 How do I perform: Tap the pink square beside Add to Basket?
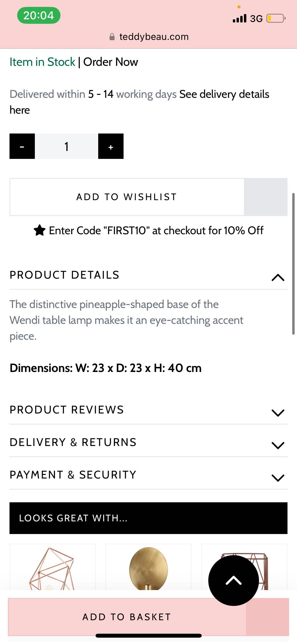[x=267, y=617]
